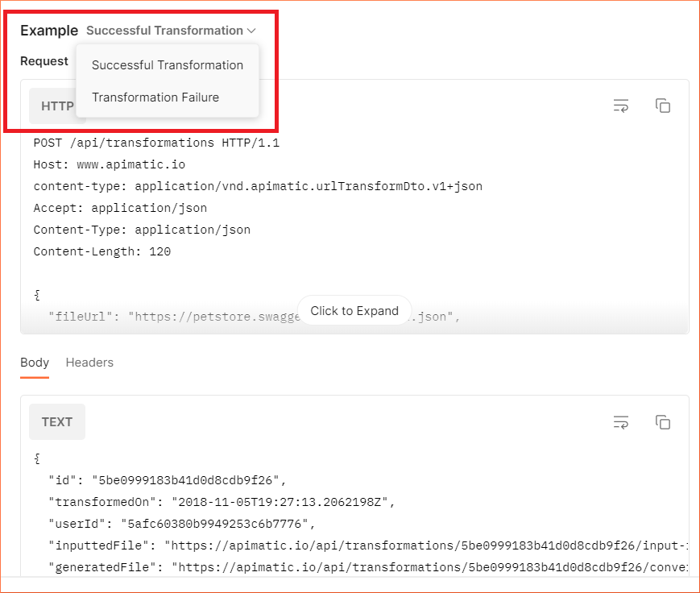
Task: Toggle word wrap for the request code
Action: [620, 106]
